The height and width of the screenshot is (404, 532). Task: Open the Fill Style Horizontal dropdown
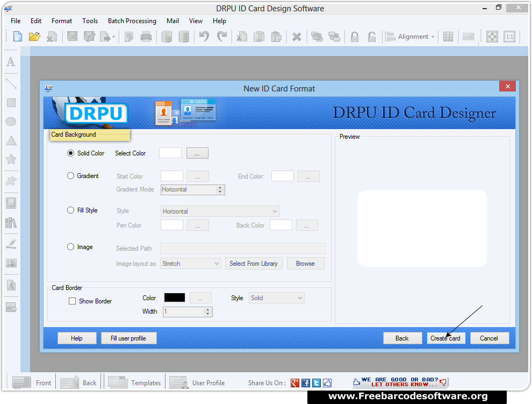(x=220, y=211)
